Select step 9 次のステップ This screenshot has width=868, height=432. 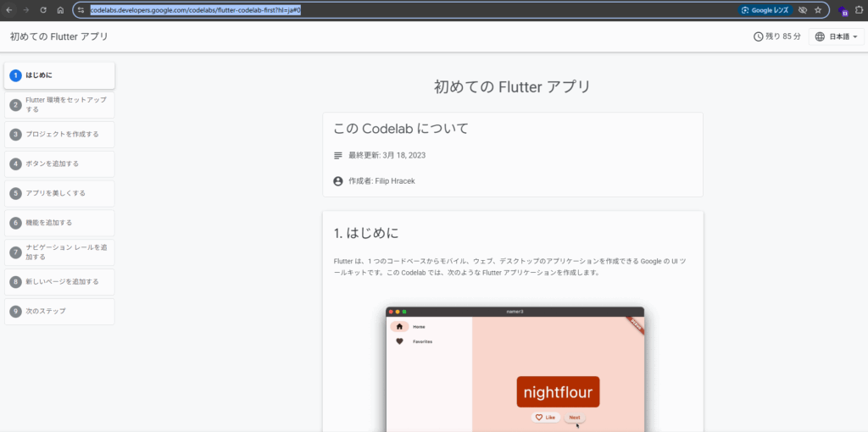tap(59, 312)
